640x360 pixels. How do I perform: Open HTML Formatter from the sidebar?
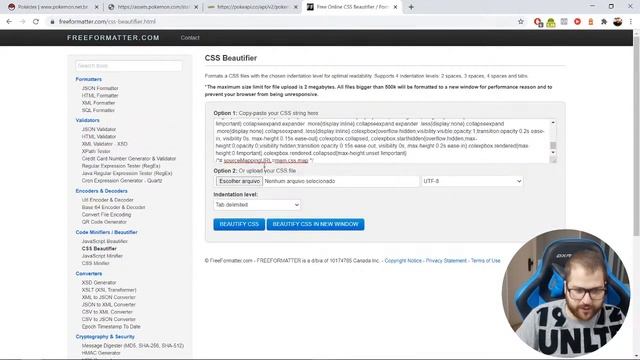tap(100, 96)
